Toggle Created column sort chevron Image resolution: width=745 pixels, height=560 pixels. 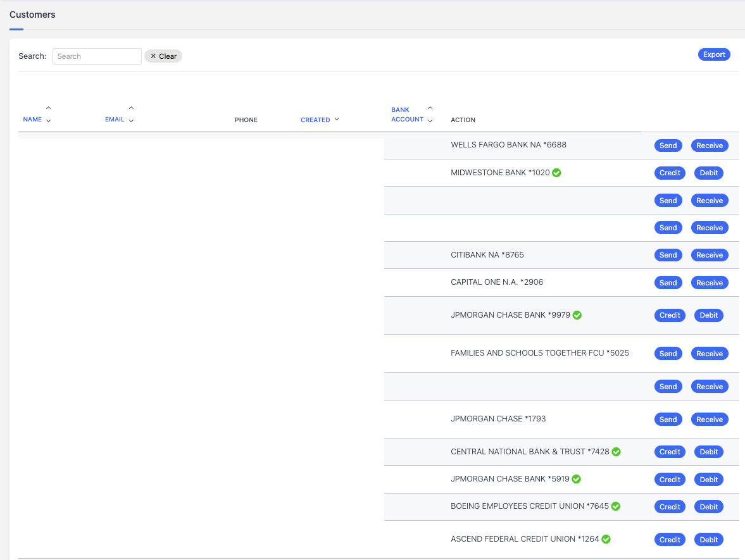pos(336,119)
